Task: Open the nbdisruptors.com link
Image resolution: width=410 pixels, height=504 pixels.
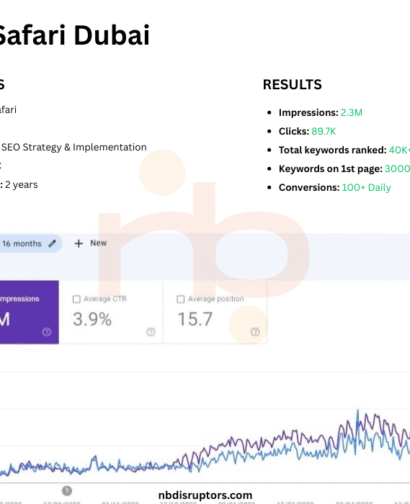Action: 205,495
